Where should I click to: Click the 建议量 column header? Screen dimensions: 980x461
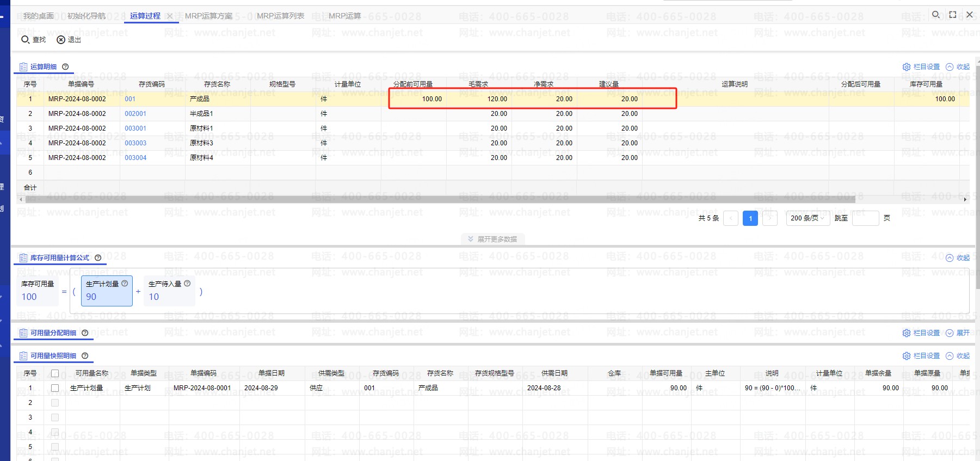[x=609, y=84]
